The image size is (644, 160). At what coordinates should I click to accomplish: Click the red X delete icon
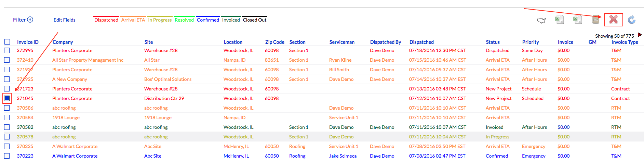[x=614, y=20]
